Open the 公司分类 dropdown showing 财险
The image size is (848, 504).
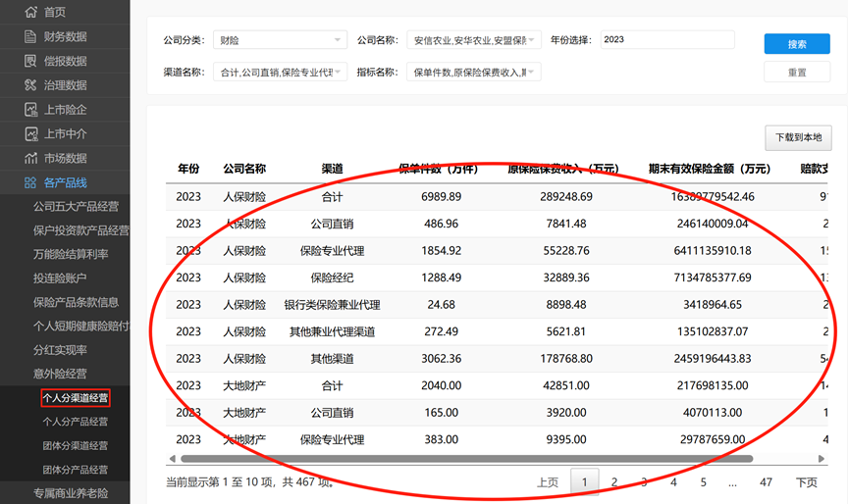(280, 40)
